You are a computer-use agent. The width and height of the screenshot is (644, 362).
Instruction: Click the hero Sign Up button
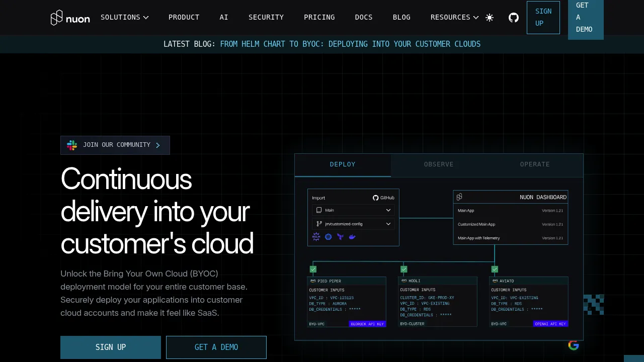coord(111,347)
